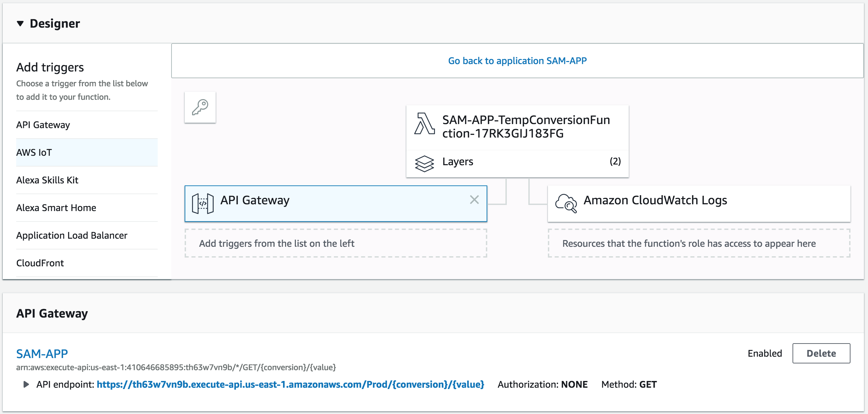Remove the API Gateway trigger with the X
Image resolution: width=868 pixels, height=414 pixels.
coord(474,200)
